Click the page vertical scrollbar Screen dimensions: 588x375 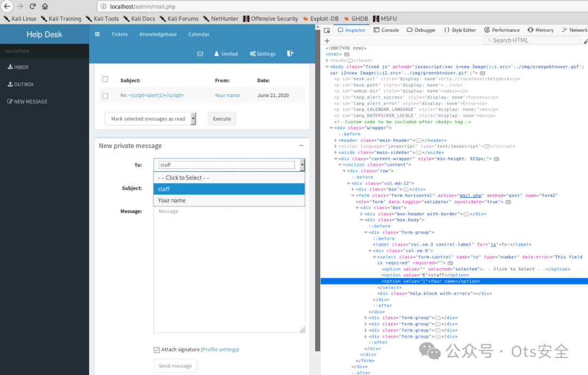click(317, 190)
